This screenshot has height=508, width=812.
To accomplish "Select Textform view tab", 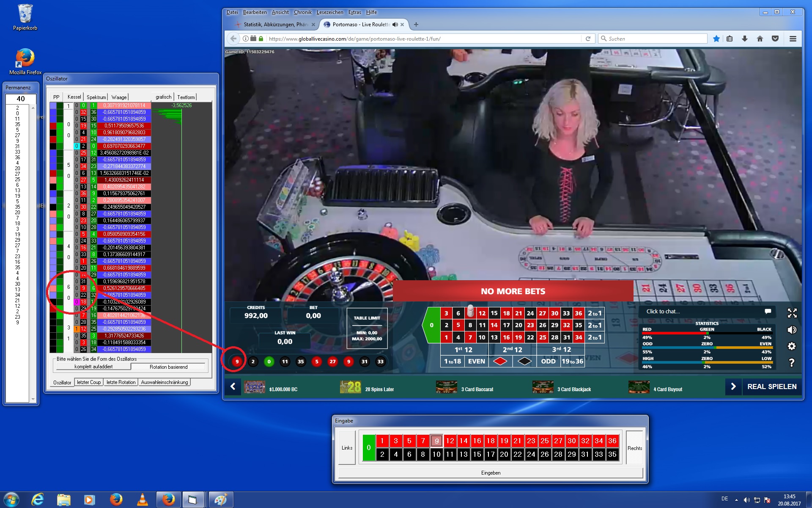I will click(x=186, y=97).
